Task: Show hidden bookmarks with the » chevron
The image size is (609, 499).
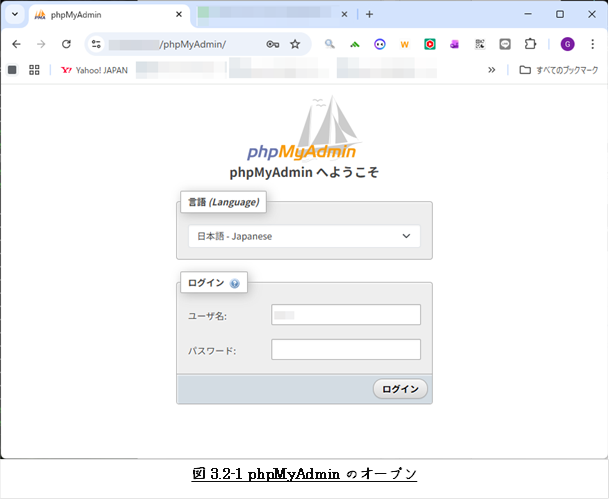Action: coord(491,70)
